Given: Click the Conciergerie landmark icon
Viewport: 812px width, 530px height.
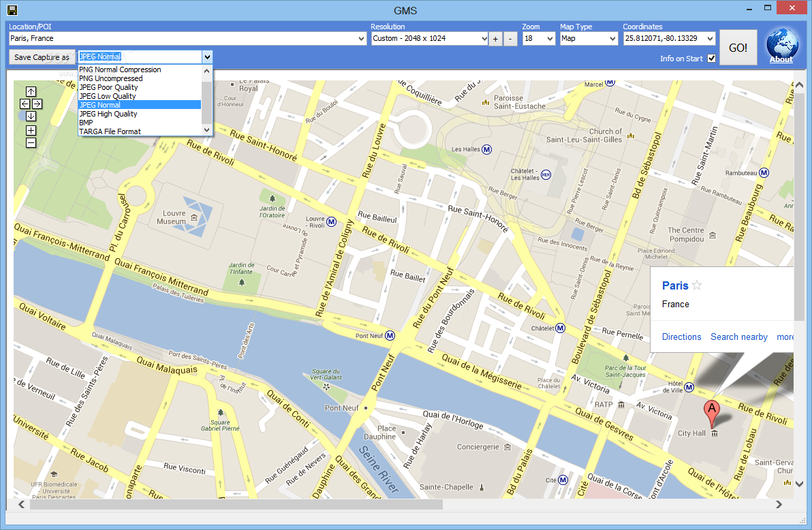Looking at the screenshot, I should click(x=507, y=447).
